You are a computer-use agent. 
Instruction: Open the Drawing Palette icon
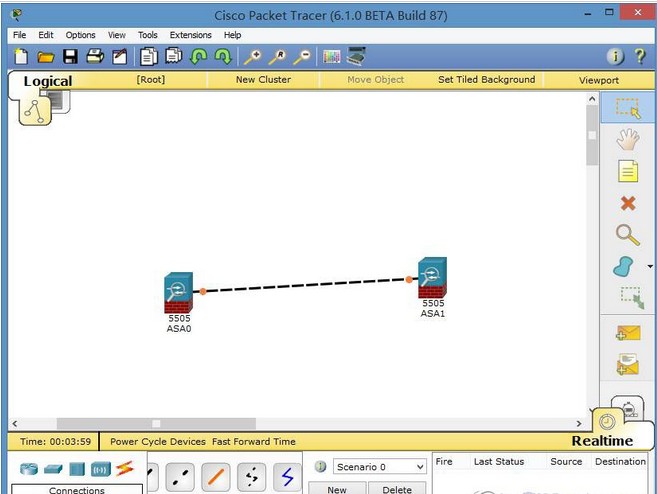tap(331, 57)
